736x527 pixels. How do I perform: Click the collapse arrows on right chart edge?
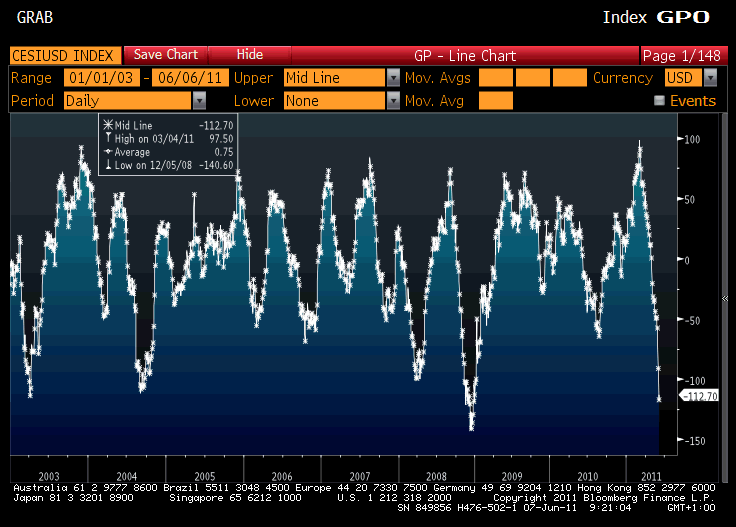coord(725,298)
